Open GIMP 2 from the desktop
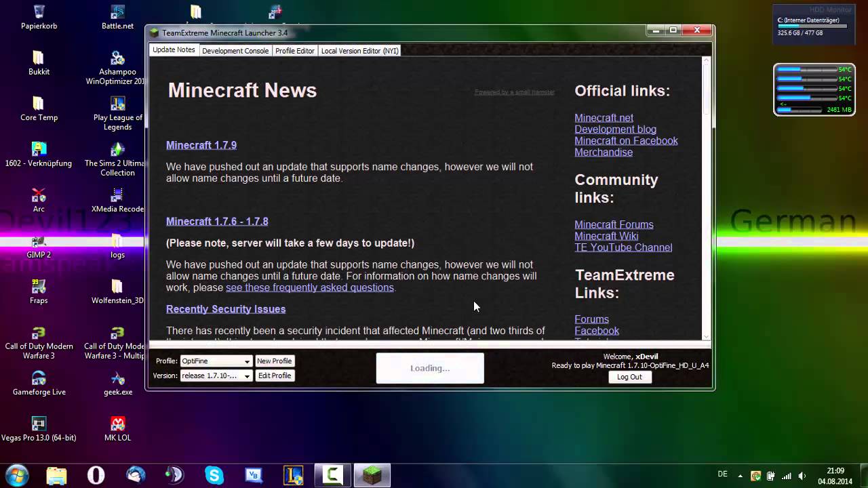868x488 pixels. (39, 246)
